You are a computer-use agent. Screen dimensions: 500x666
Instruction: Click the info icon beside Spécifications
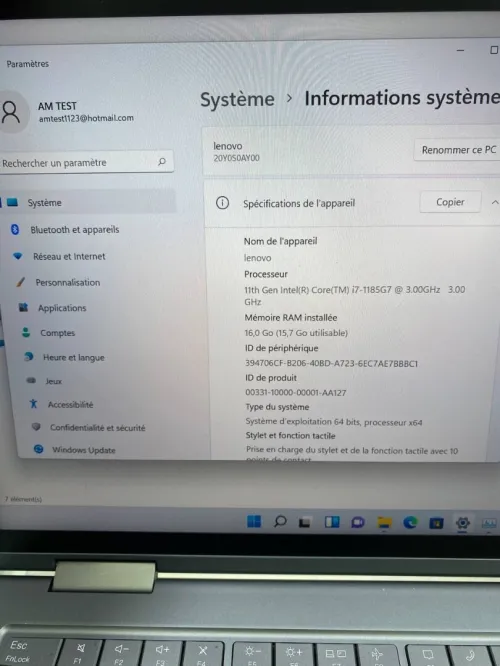pos(222,203)
